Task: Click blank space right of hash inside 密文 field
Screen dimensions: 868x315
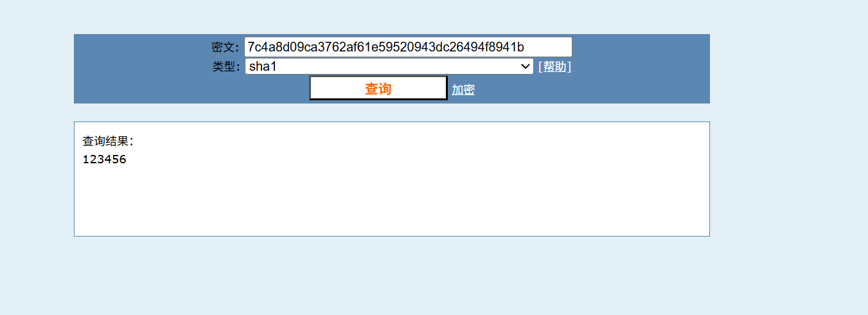Action: [549, 47]
